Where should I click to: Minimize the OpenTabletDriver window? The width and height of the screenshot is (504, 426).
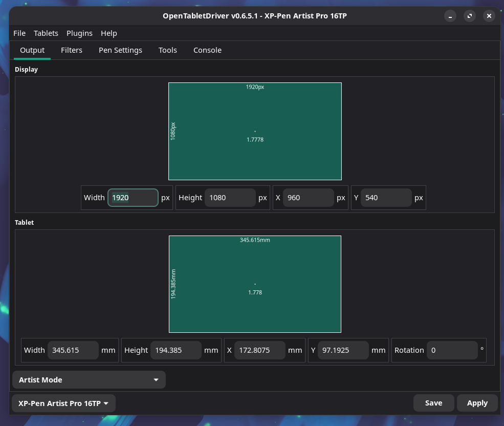point(450,16)
